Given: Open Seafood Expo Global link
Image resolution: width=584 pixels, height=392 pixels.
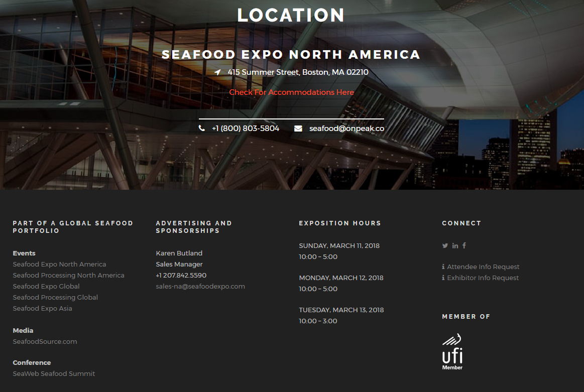Looking at the screenshot, I should 46,286.
